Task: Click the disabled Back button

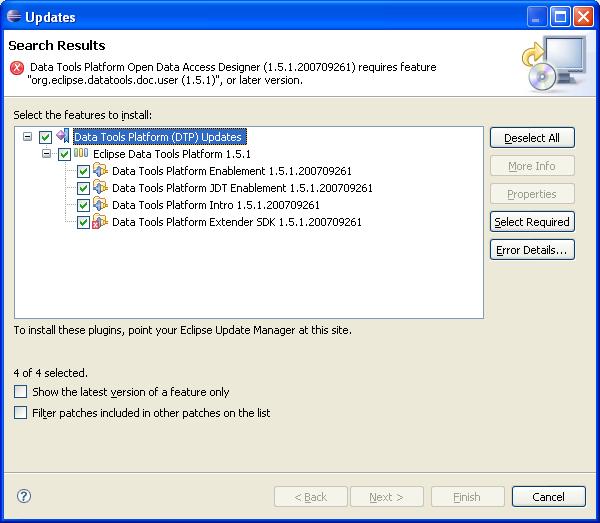Action: click(x=311, y=497)
